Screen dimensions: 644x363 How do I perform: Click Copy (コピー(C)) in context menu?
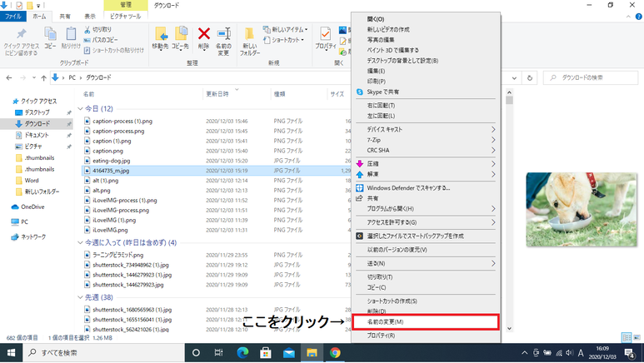coord(426,287)
